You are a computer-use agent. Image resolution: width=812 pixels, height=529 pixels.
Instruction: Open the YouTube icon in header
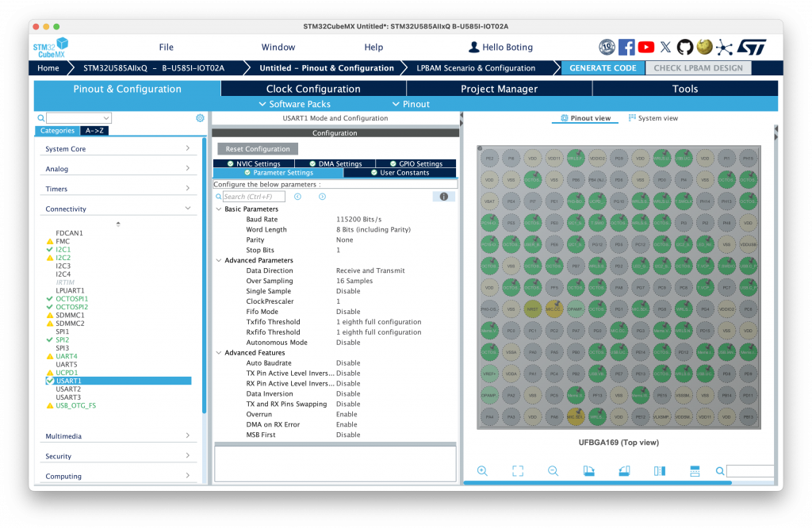click(645, 47)
